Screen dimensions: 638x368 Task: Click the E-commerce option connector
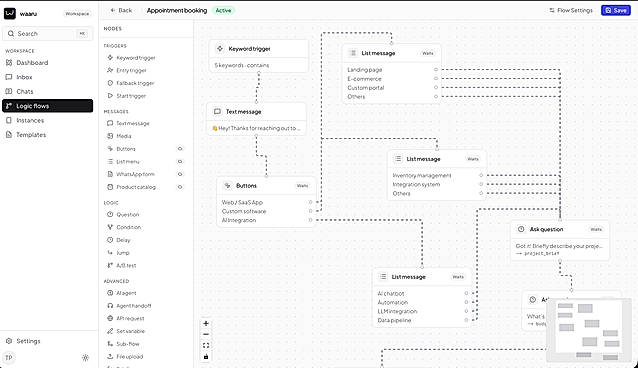(x=436, y=79)
